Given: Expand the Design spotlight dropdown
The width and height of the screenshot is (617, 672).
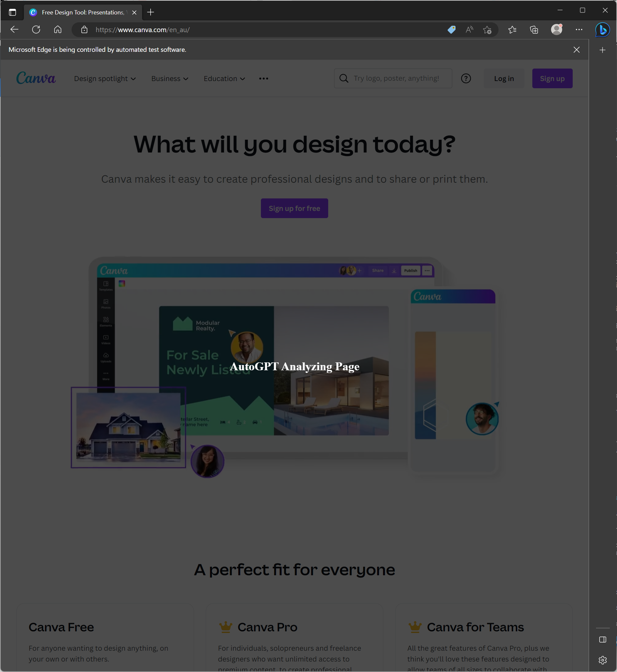Looking at the screenshot, I should [x=105, y=78].
